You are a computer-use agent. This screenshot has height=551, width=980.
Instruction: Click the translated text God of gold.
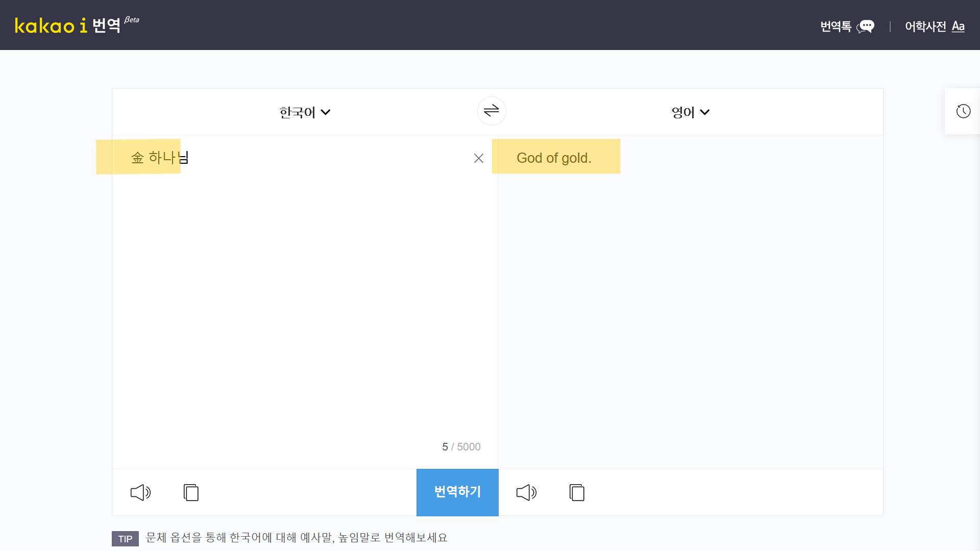(x=554, y=158)
